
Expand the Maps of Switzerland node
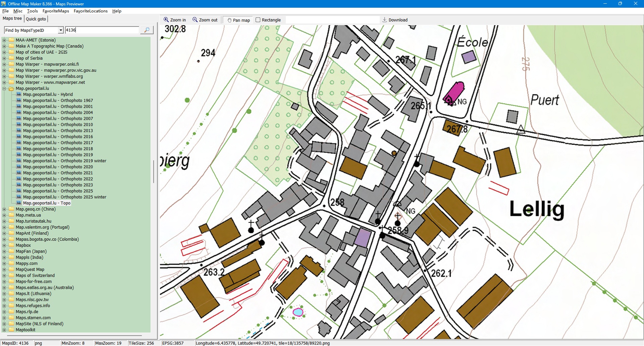[4, 276]
